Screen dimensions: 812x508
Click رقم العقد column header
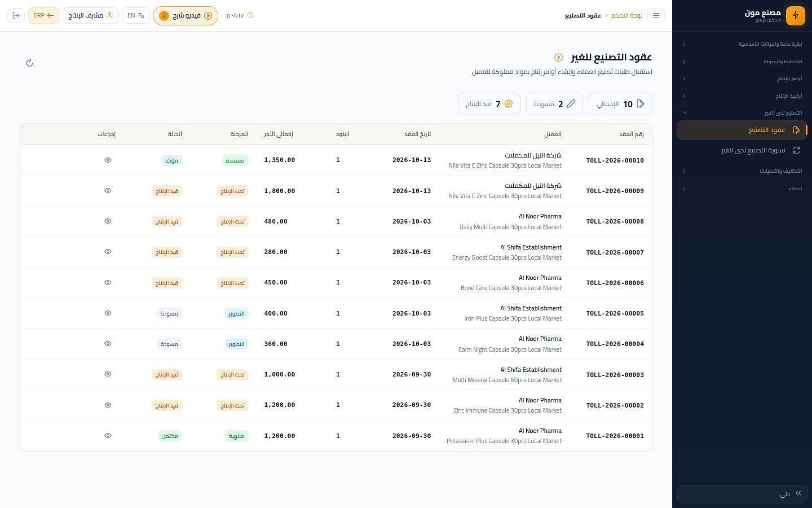pyautogui.click(x=632, y=134)
